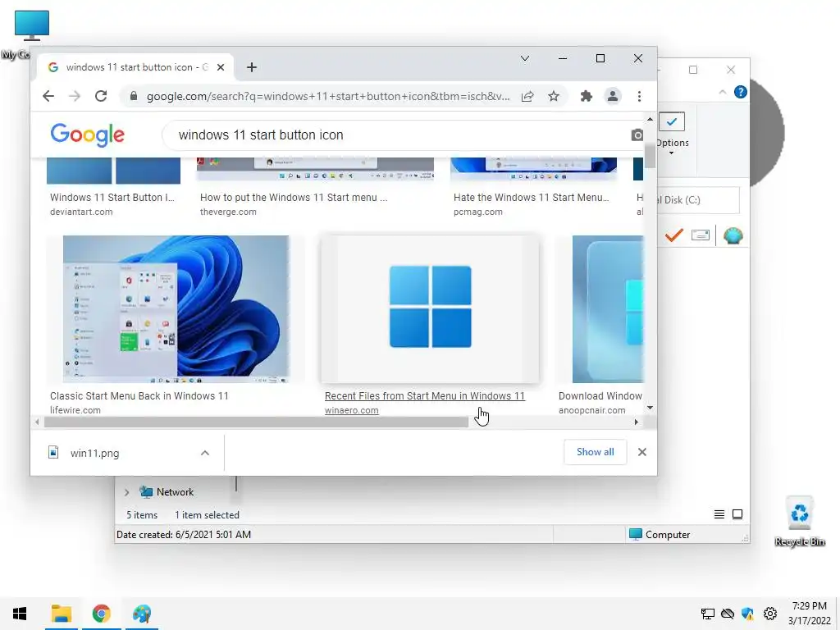Expand the Network tree node
The height and width of the screenshot is (630, 840).
coord(127,492)
